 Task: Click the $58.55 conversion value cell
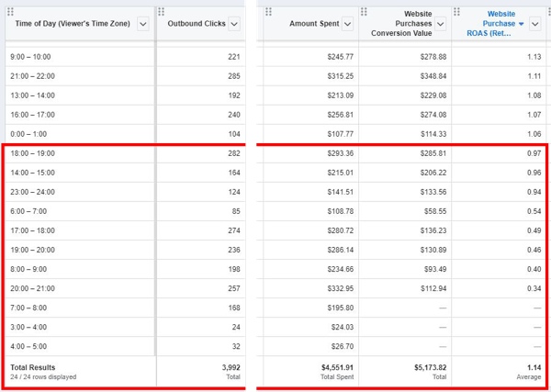(435, 211)
